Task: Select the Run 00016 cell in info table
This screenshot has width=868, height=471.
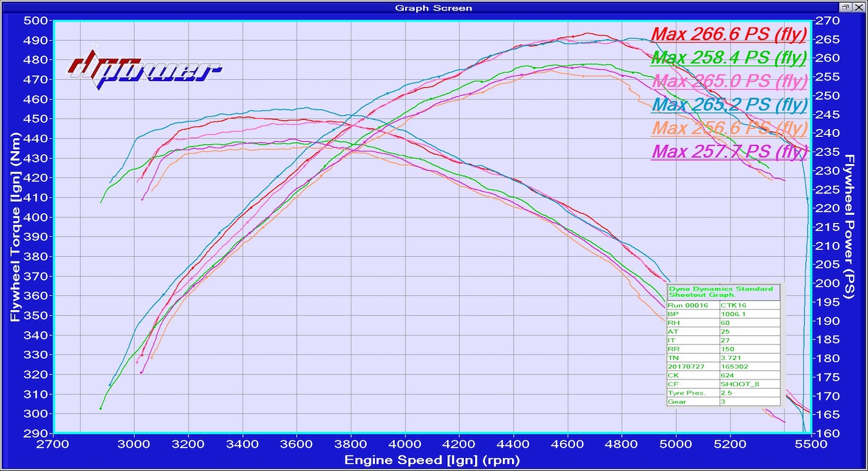Action: 692,305
